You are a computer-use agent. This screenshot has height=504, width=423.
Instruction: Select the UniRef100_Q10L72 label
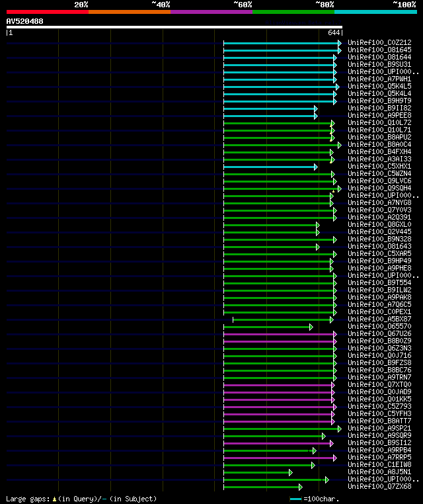click(379, 122)
